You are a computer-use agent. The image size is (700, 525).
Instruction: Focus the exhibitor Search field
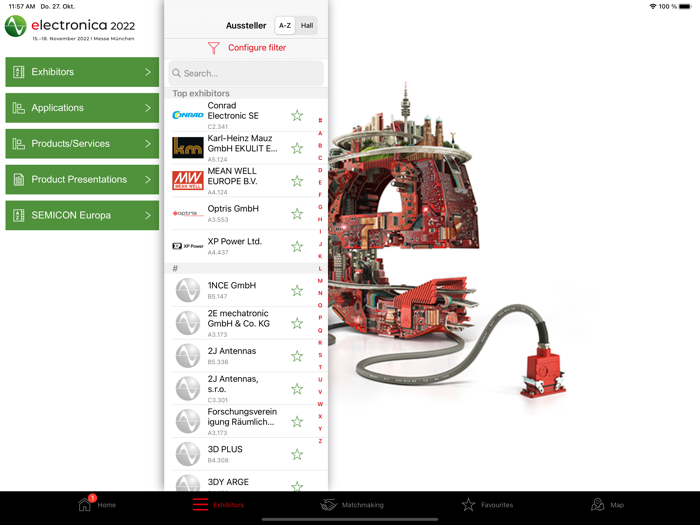pos(246,73)
